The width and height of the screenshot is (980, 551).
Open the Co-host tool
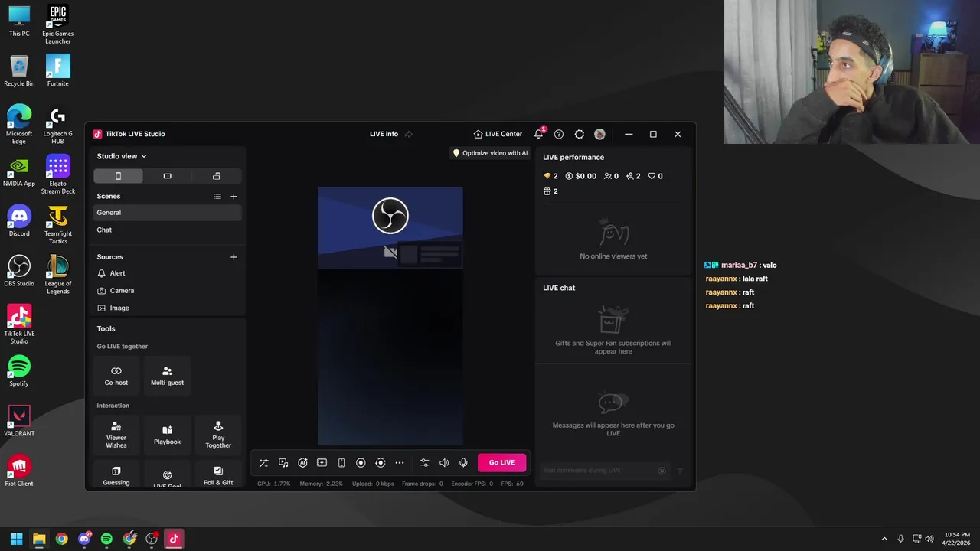116,375
